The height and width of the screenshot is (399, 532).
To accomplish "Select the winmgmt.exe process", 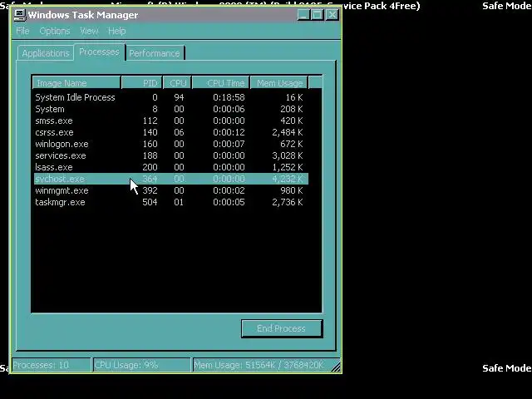I will [x=171, y=190].
